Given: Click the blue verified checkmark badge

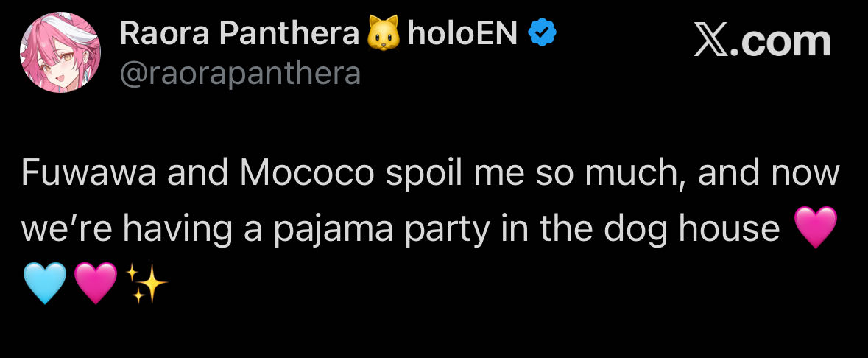Looking at the screenshot, I should pos(543,34).
